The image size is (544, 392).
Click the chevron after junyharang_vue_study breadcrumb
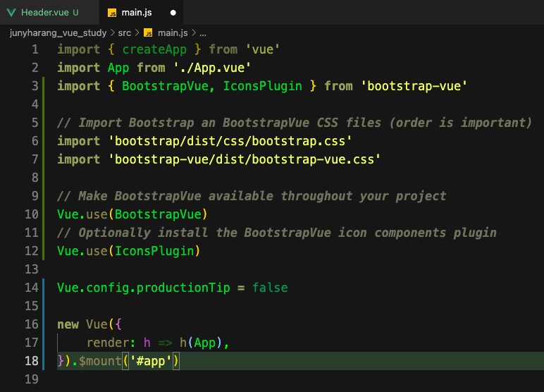tap(113, 33)
